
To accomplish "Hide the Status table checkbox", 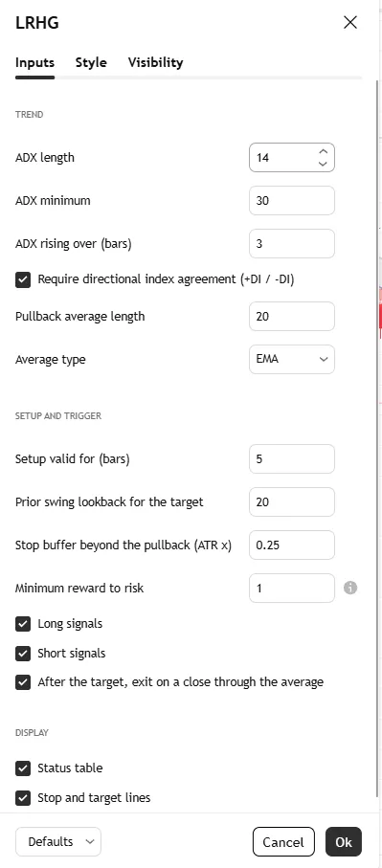I will pyautogui.click(x=23, y=768).
